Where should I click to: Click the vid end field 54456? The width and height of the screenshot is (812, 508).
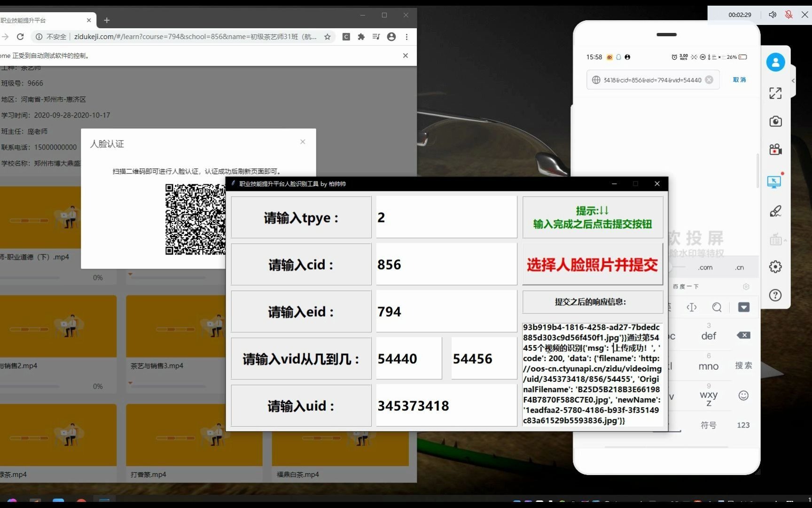point(484,358)
